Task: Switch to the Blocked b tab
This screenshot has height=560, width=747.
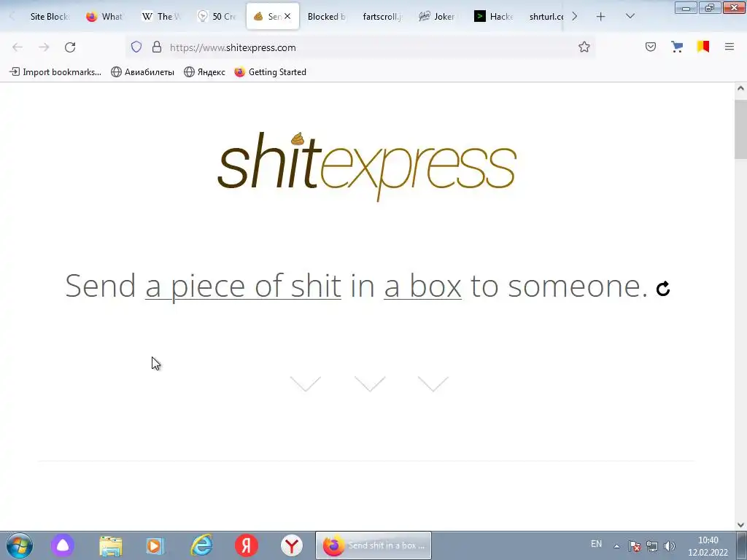Action: [x=326, y=17]
